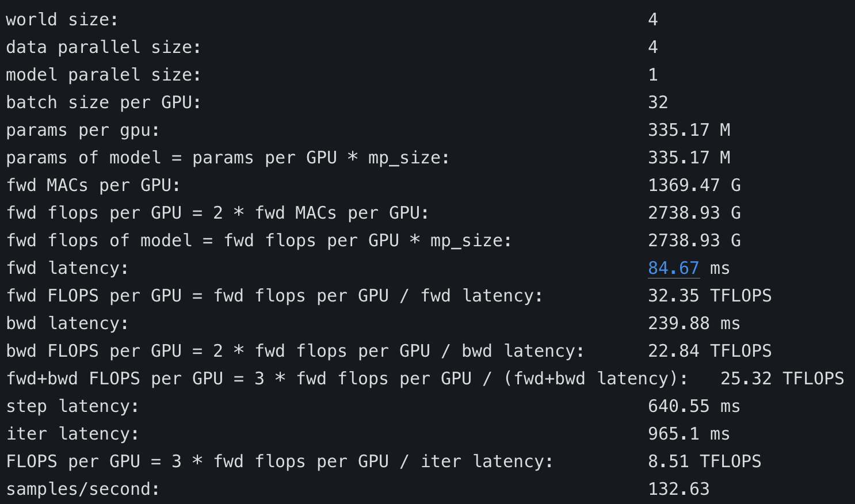This screenshot has width=855, height=504.
Task: Click the 1369.47 G MACs value
Action: [x=694, y=185]
